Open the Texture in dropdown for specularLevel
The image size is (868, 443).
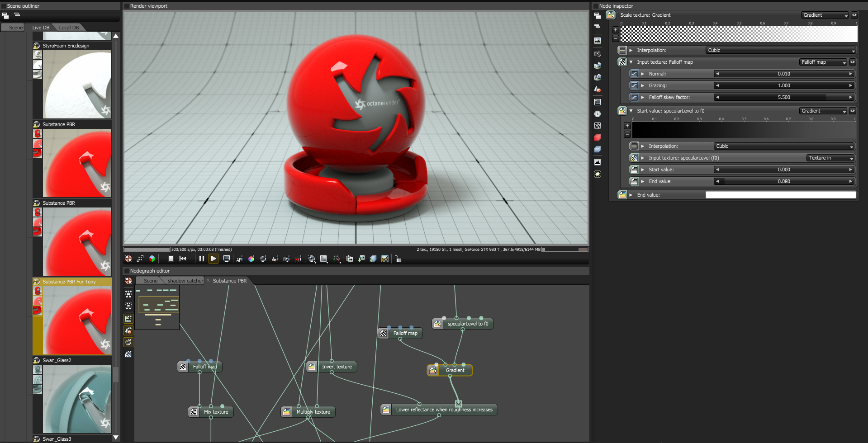831,158
